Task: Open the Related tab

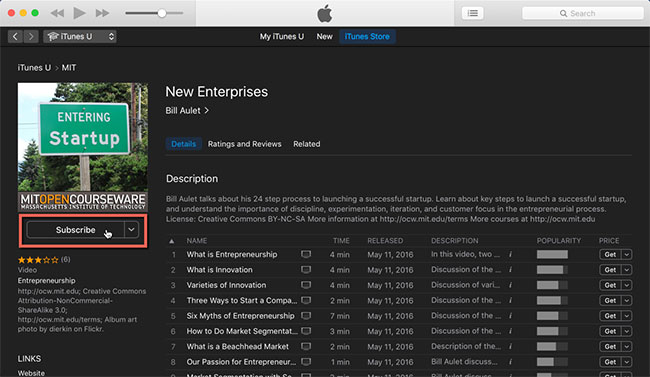Action: (x=307, y=144)
